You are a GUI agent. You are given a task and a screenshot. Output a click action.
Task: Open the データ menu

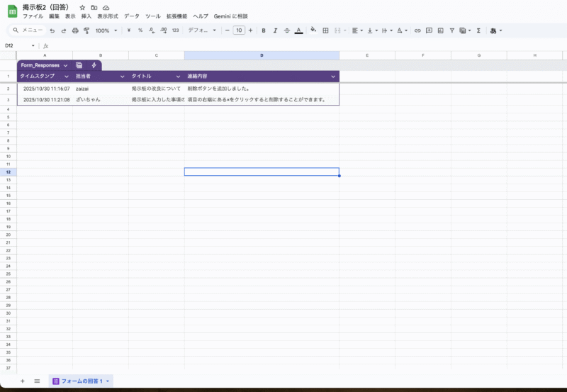[x=131, y=16]
